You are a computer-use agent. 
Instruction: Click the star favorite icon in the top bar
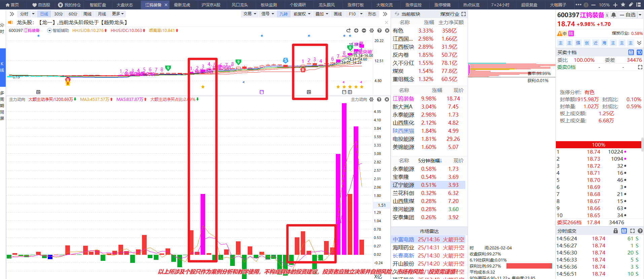click(623, 5)
